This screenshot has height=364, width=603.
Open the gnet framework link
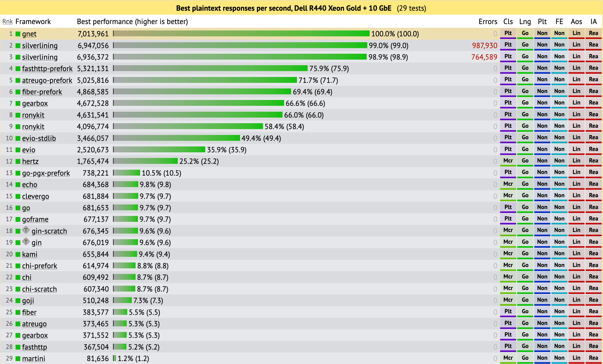[29, 34]
